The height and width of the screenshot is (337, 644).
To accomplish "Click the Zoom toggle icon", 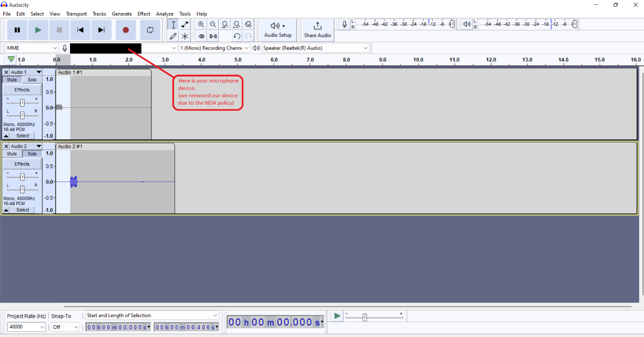I will (x=248, y=25).
